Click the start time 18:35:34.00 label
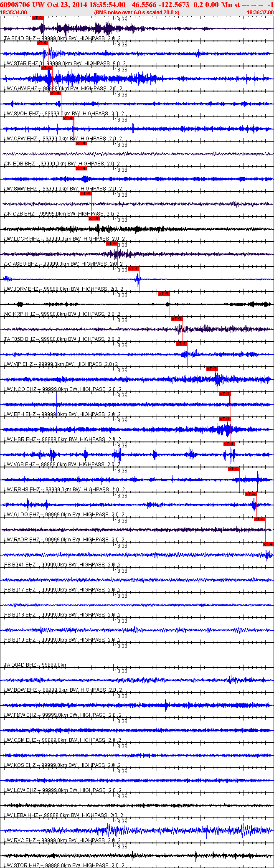Viewport: 274px width, 868px height. (13, 12)
